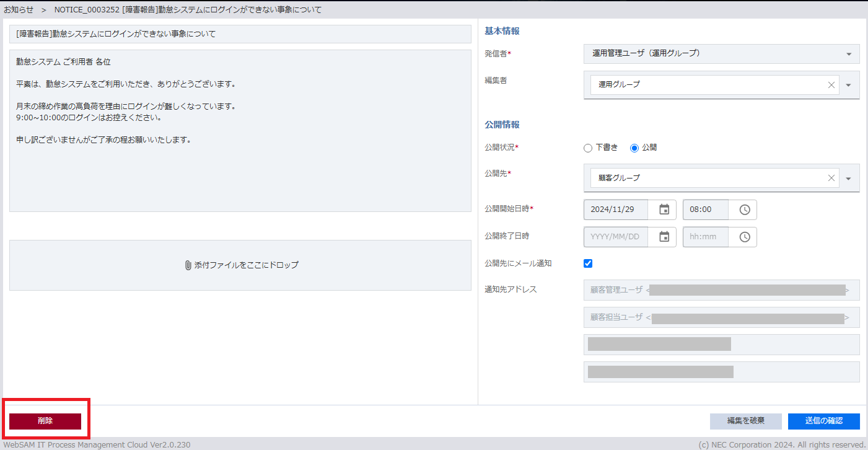Open the publish end time clock picker

[x=745, y=237]
